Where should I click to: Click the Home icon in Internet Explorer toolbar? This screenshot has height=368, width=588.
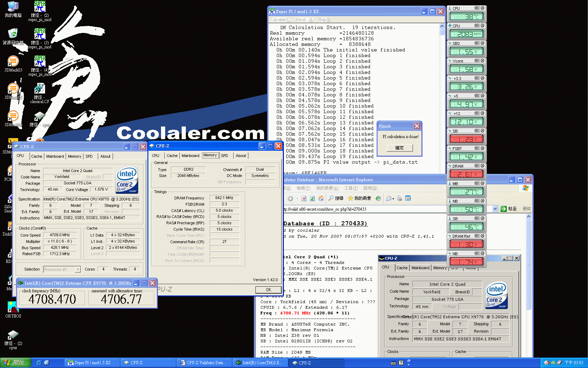[321, 198]
